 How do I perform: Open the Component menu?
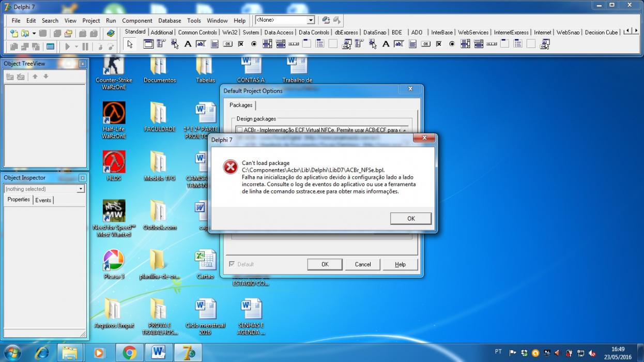coord(137,21)
